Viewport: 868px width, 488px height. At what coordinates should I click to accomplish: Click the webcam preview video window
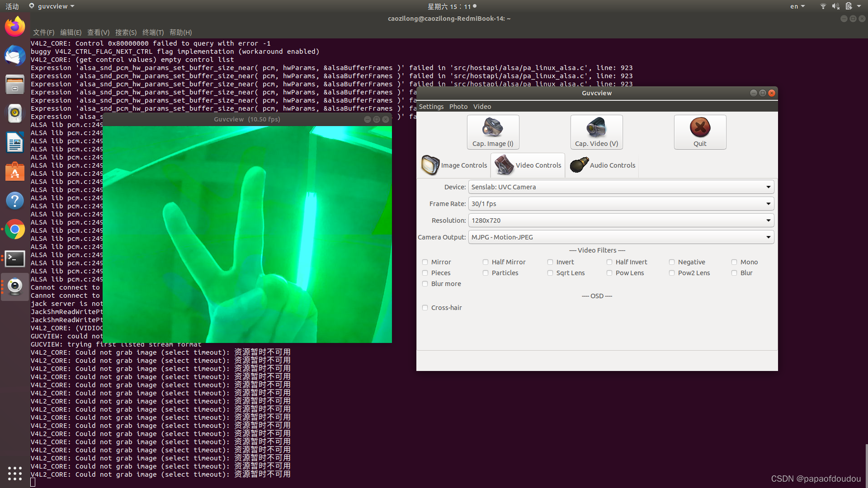click(x=247, y=234)
